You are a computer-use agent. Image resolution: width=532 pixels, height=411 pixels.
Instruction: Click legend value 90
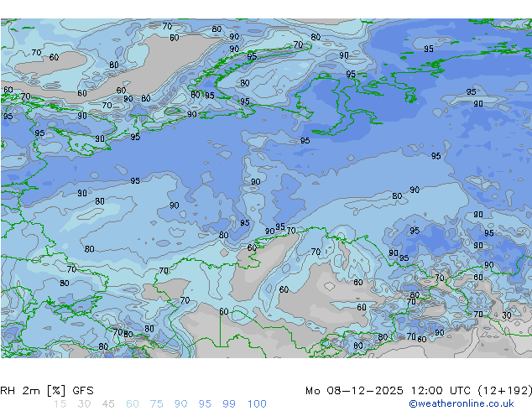pyautogui.click(x=180, y=404)
